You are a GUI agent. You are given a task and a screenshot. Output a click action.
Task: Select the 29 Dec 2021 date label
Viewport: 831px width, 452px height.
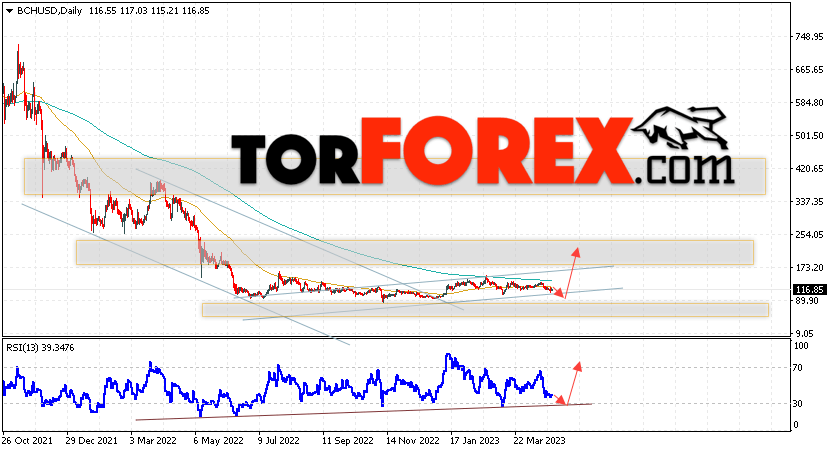point(92,441)
